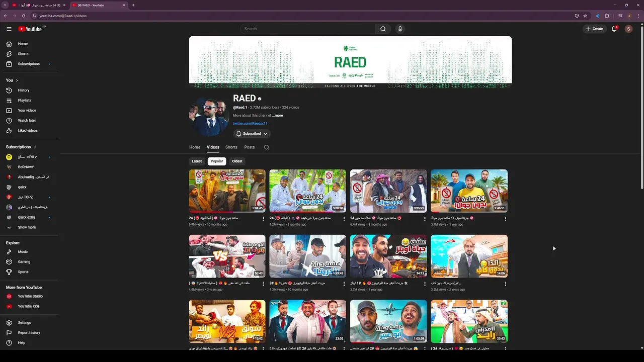Switch to the channel Home tab
The width and height of the screenshot is (644, 362).
coord(195,147)
